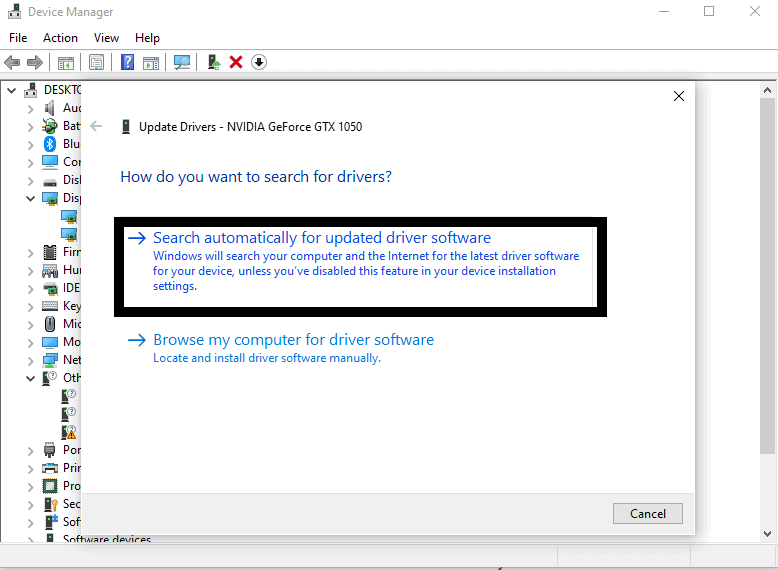Image resolution: width=778 pixels, height=570 pixels.
Task: Click the Back arrow in Device Manager toolbar
Action: (x=12, y=63)
